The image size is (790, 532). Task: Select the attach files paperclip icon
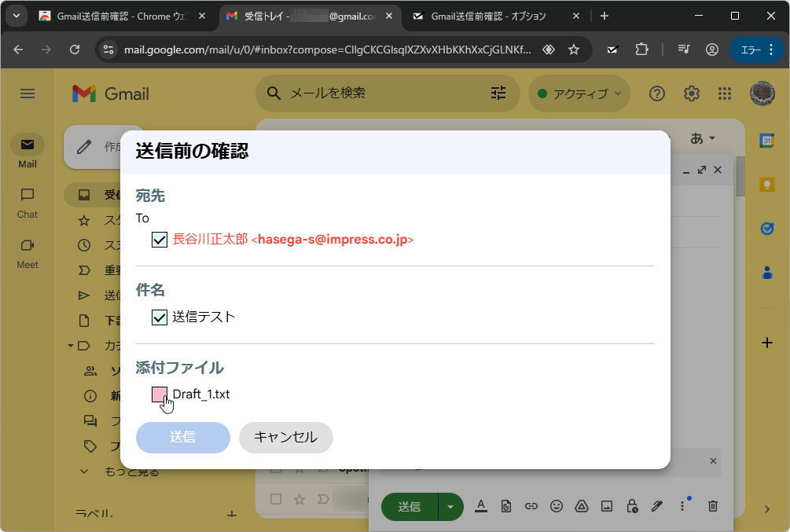tap(505, 506)
